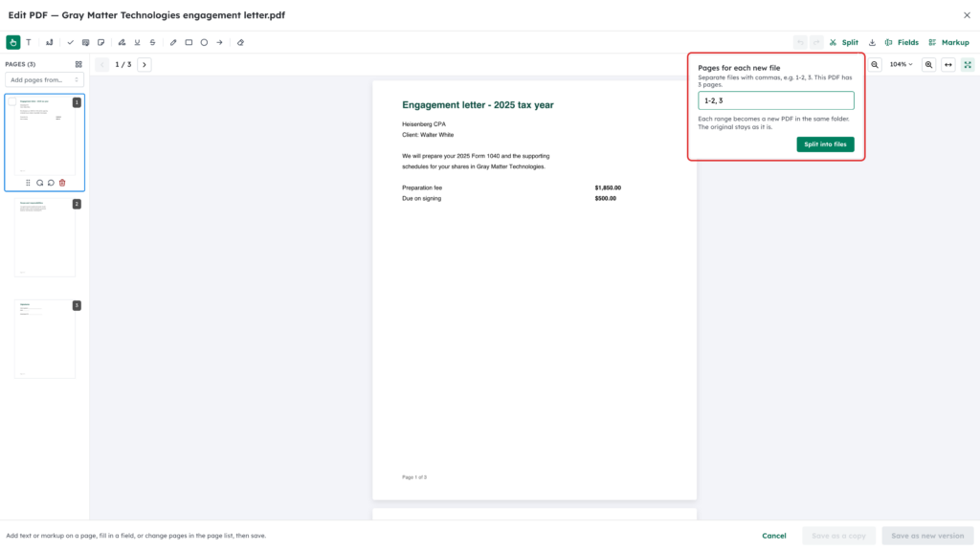Toggle page thumbnail grid view
Viewport: 980px width, 551px height.
pos(78,64)
